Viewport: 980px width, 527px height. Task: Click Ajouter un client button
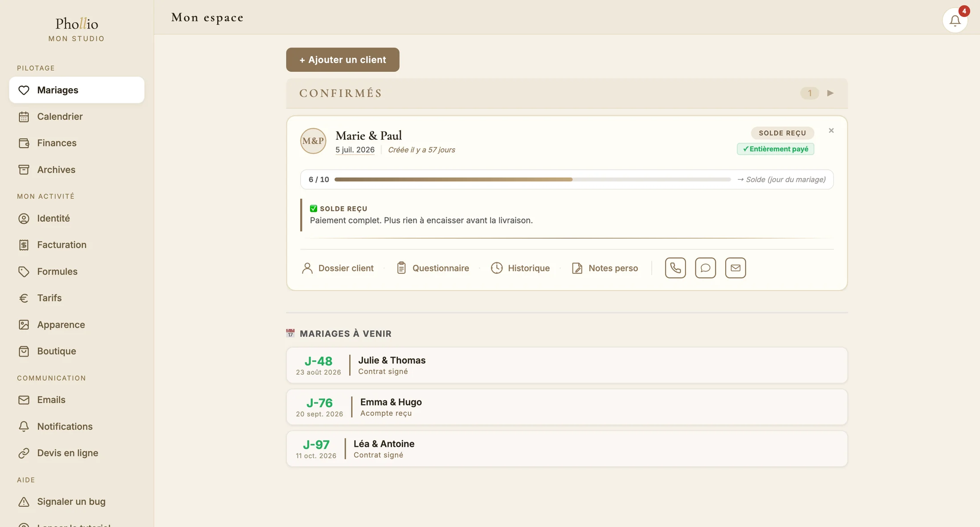click(343, 60)
